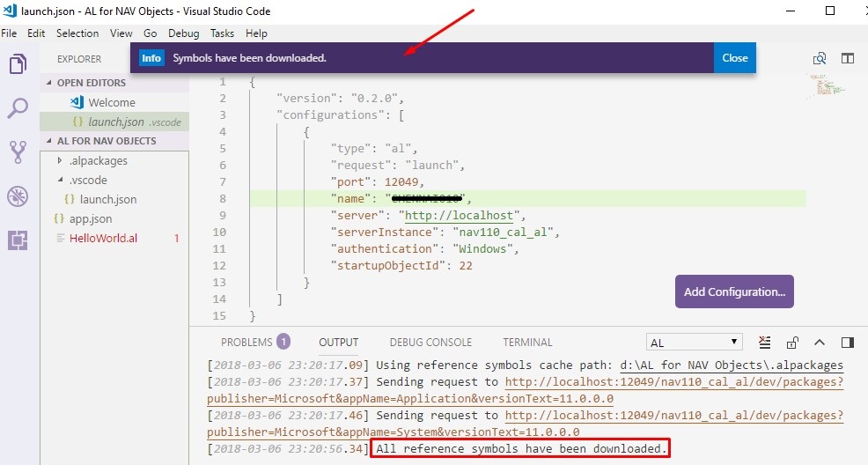This screenshot has width=868, height=465.
Task: Split the editor with the split icon
Action: coord(848,58)
